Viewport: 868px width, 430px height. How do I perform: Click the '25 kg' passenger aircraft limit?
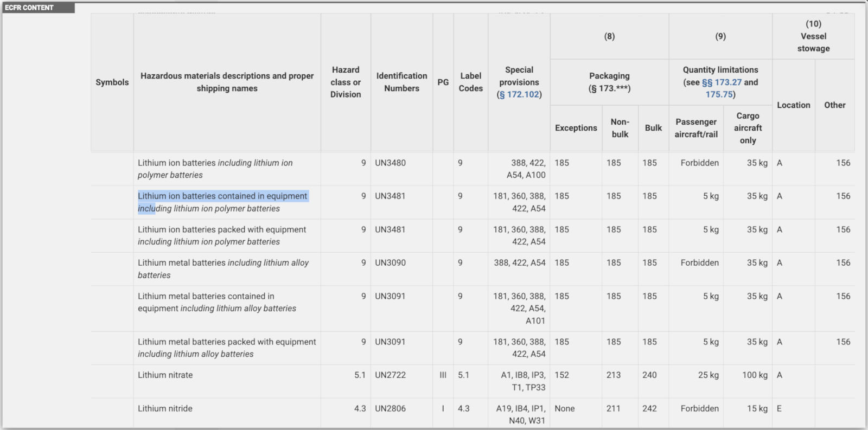[708, 375]
